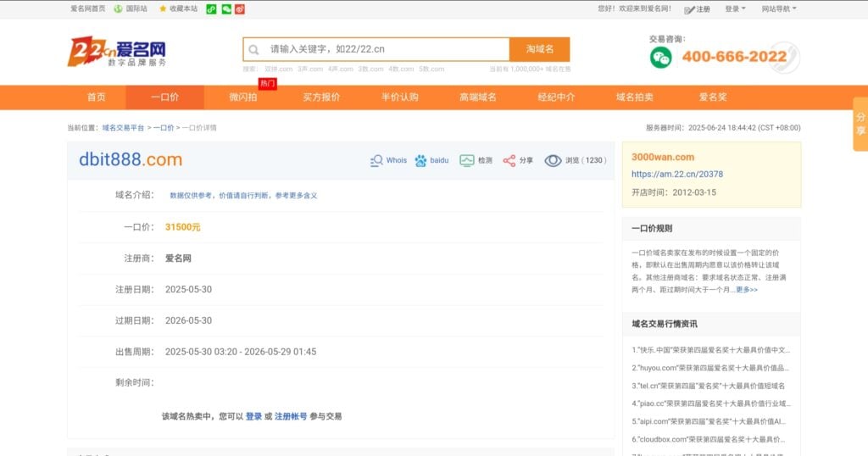The image size is (868, 456).
Task: Open news item 3 about tel.cn
Action: [x=708, y=386]
